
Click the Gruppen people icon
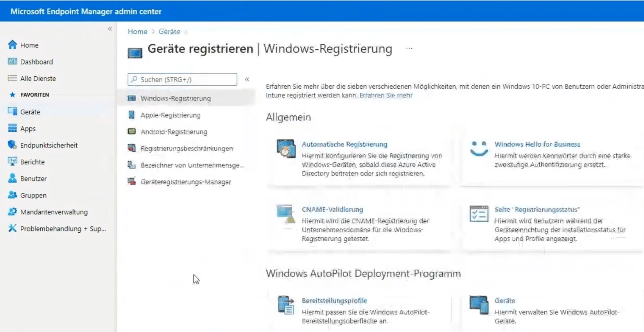(x=13, y=195)
